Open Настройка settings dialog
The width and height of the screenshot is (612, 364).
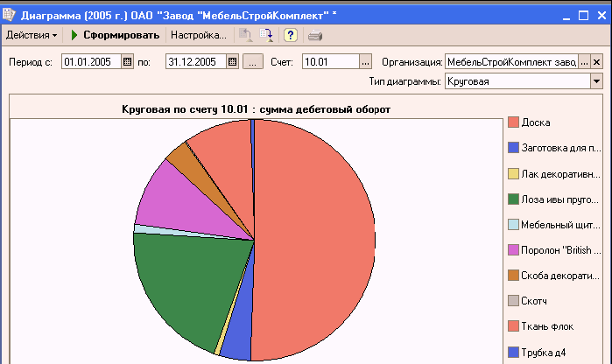pyautogui.click(x=198, y=35)
